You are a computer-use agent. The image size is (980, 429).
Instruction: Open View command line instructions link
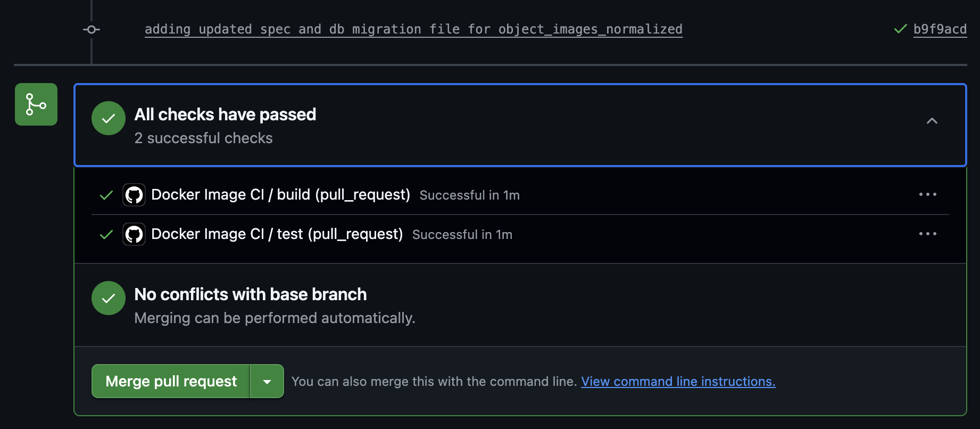click(678, 382)
